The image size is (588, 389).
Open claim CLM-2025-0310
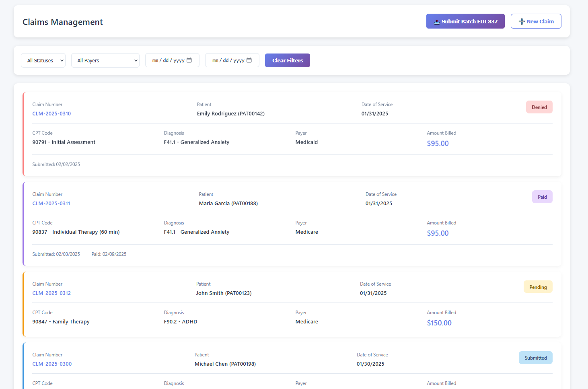point(51,114)
